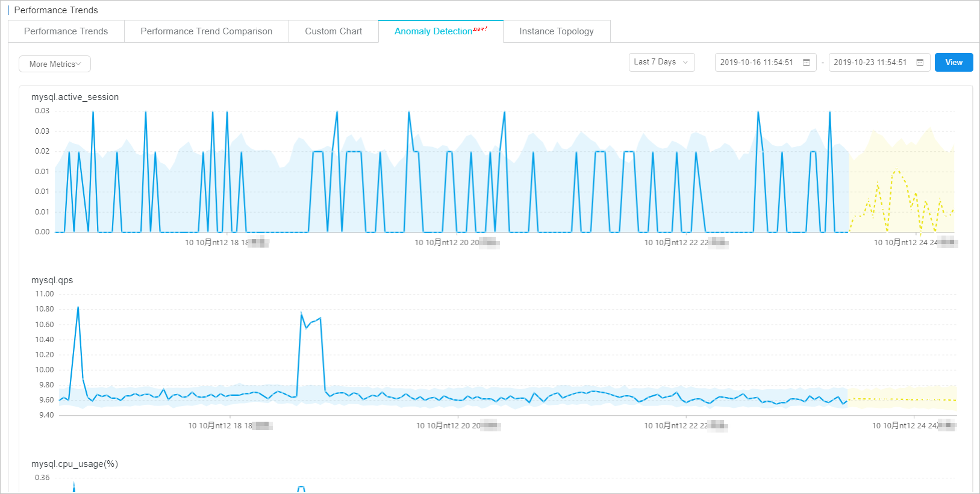The width and height of the screenshot is (980, 494).
Task: Open the end date calendar icon
Action: tap(920, 63)
